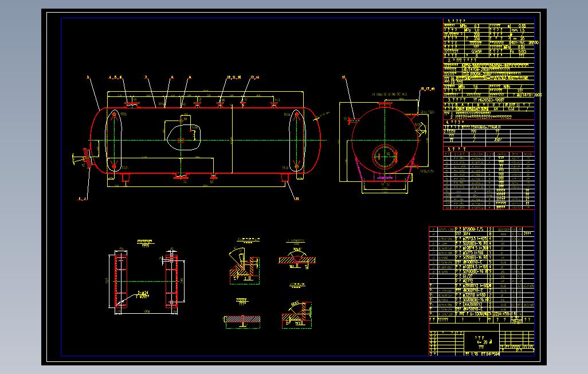This screenshot has width=588, height=374.
Task: Click the part callout number 8
Action: 172,77
